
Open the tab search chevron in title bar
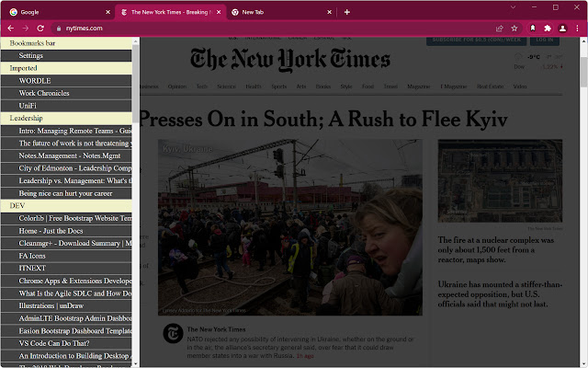click(513, 7)
